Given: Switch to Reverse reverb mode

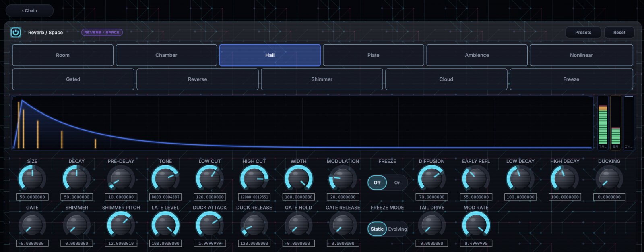Looking at the screenshot, I should click(198, 79).
